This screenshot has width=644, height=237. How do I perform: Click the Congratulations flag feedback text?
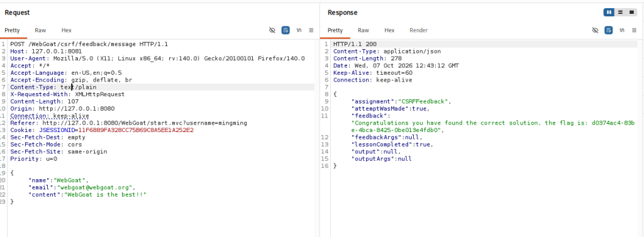coord(493,126)
